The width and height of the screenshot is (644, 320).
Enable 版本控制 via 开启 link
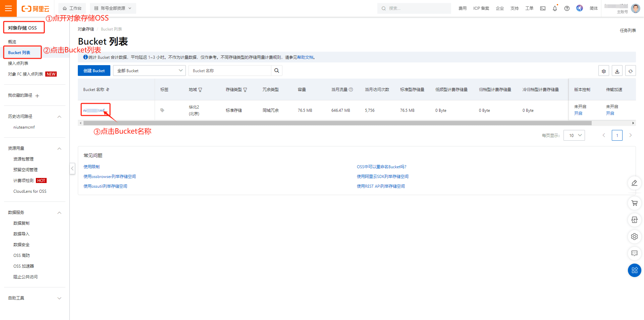(x=578, y=113)
